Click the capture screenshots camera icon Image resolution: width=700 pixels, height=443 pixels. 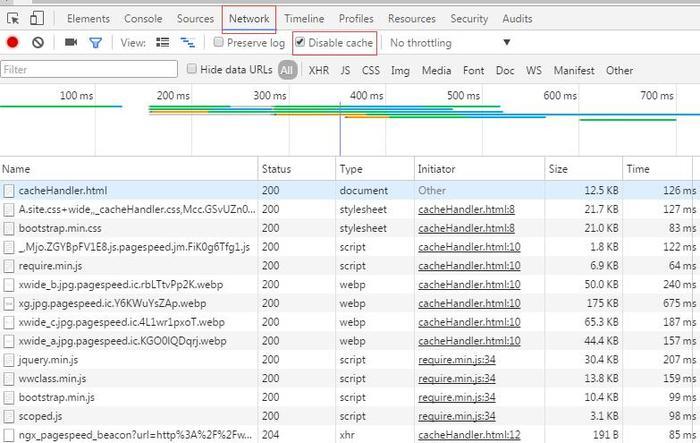pyautogui.click(x=71, y=42)
